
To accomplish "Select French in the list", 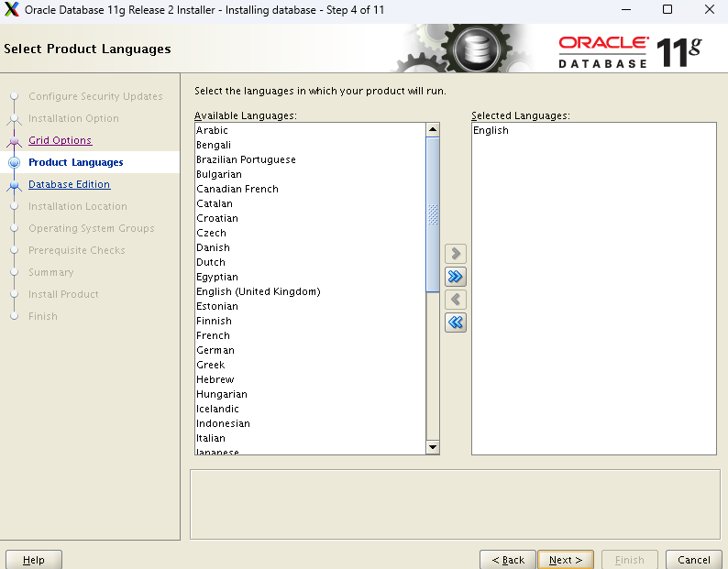I will 310,335.
